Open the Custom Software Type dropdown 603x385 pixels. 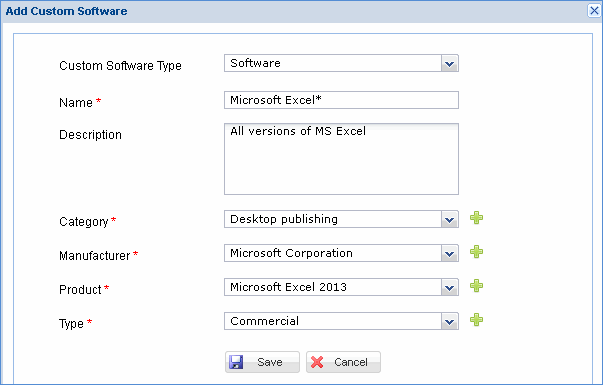click(x=449, y=63)
